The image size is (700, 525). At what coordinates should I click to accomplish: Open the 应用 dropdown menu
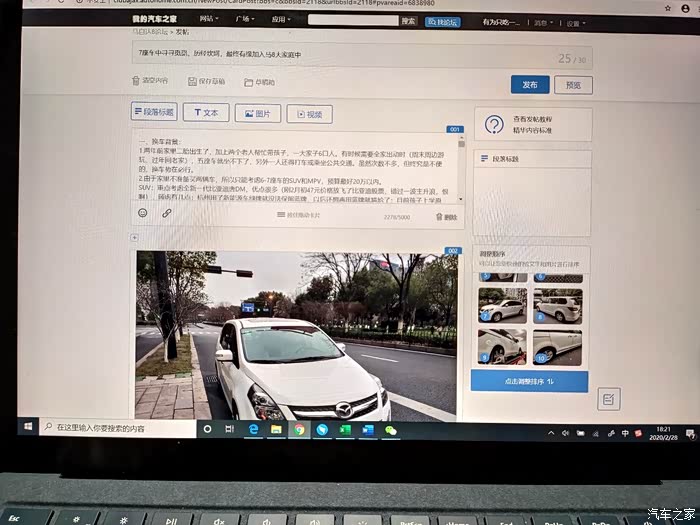281,20
